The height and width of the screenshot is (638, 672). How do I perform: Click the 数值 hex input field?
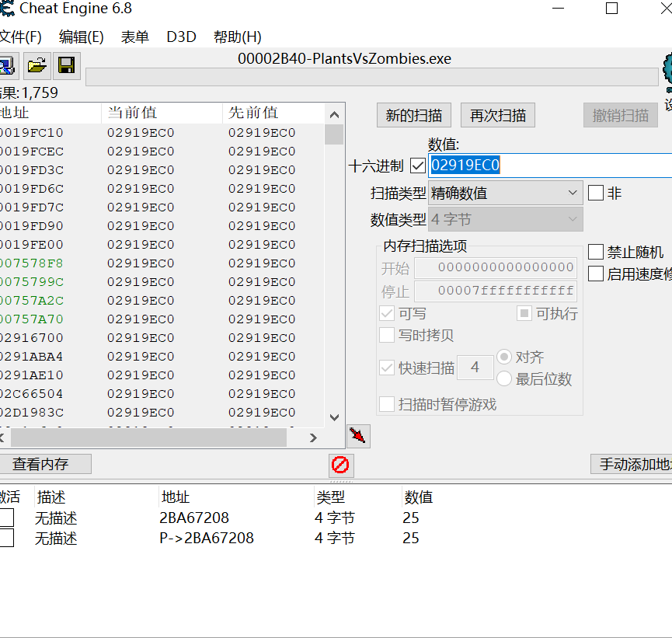click(x=550, y=165)
